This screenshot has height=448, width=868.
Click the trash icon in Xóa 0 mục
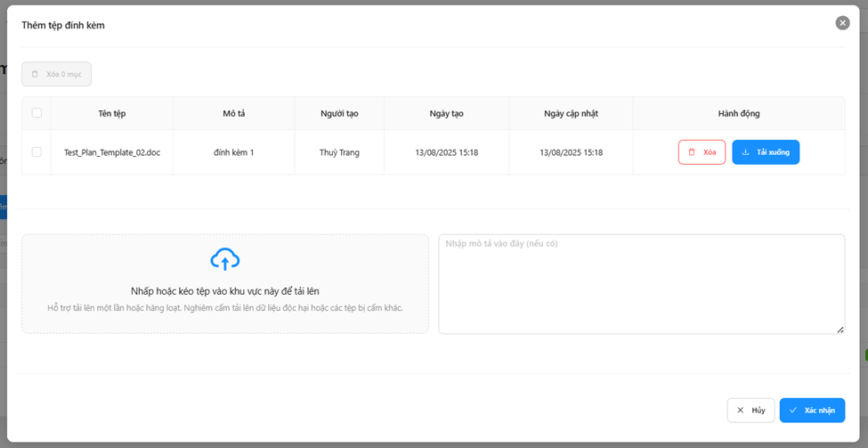[x=36, y=74]
